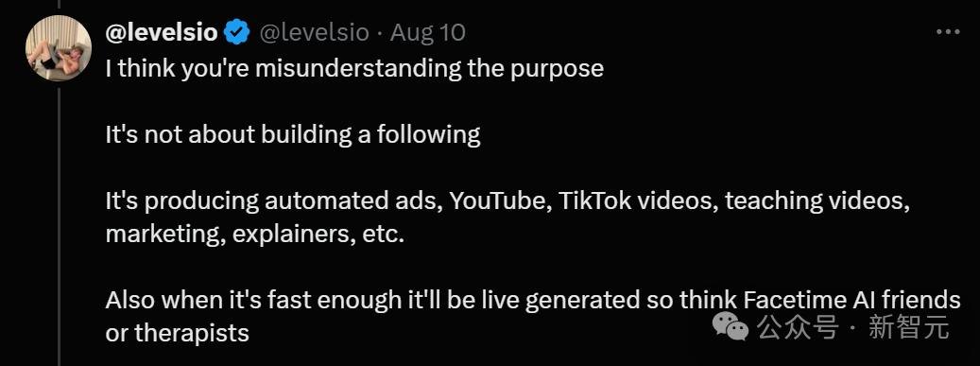Click the 公众号 watermark text
This screenshot has width=980, height=366.
798,326
